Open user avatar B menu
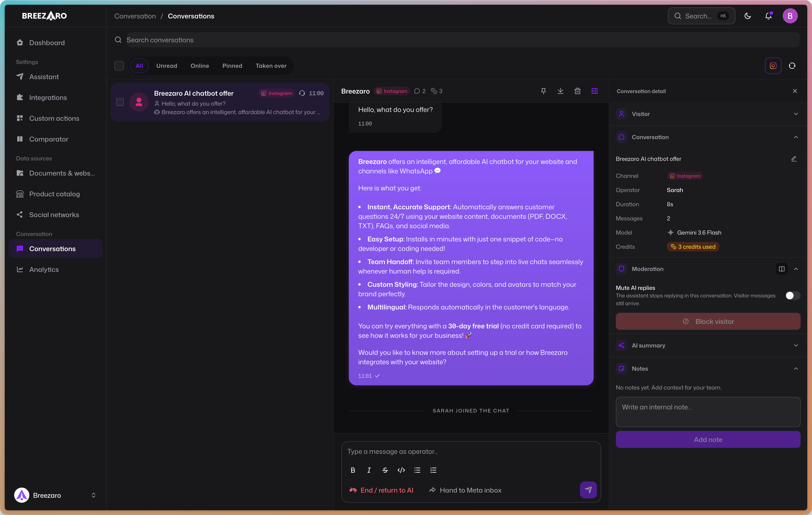The height and width of the screenshot is (515, 812). [x=790, y=16]
